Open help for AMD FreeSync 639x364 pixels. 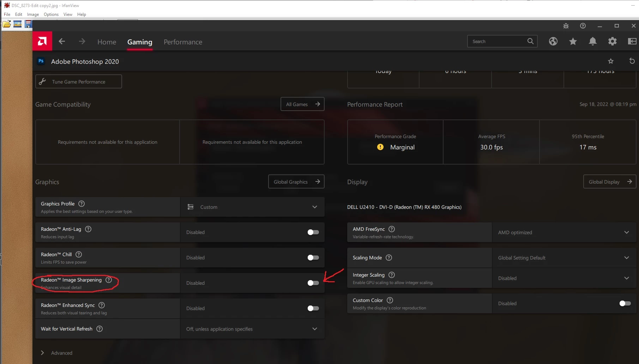[392, 229]
